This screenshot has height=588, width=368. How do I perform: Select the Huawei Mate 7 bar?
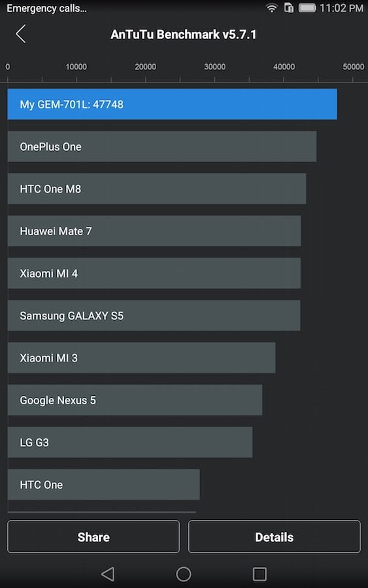point(154,231)
